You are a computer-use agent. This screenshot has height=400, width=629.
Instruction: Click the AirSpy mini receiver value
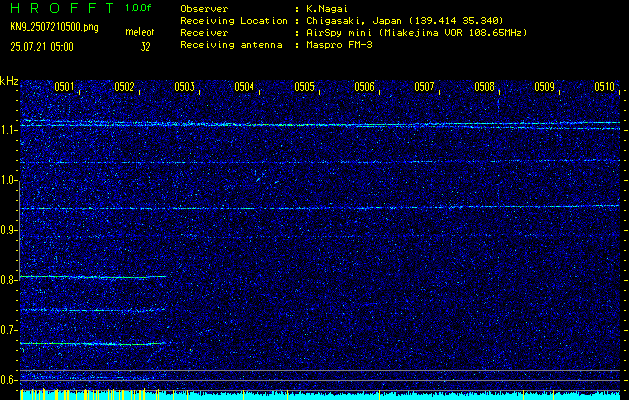(416, 33)
